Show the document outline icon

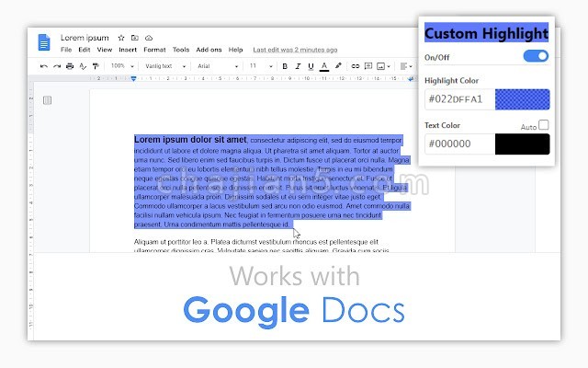47,100
